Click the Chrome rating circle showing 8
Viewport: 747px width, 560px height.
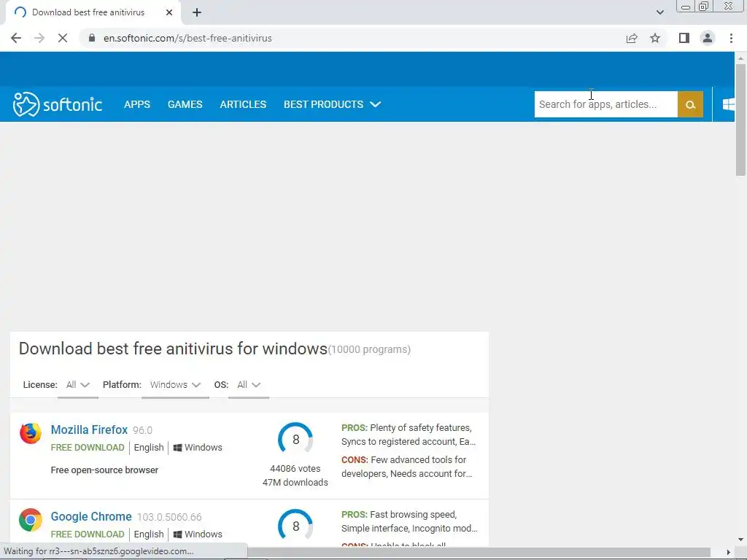click(295, 525)
